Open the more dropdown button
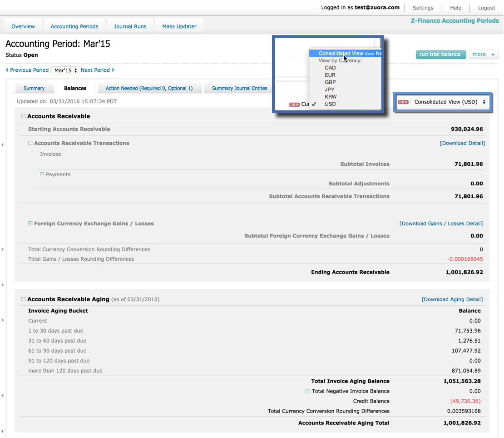Screen dimensions: 504x438 [x=484, y=55]
